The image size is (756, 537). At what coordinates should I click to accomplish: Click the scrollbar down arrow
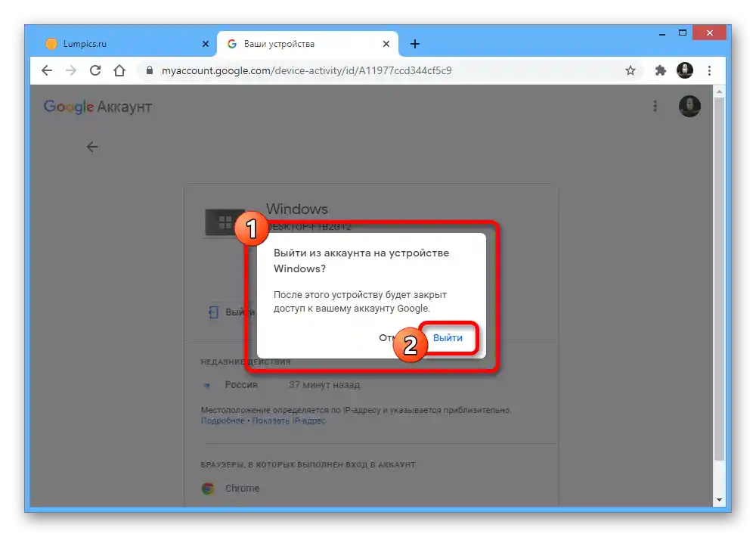click(x=720, y=500)
